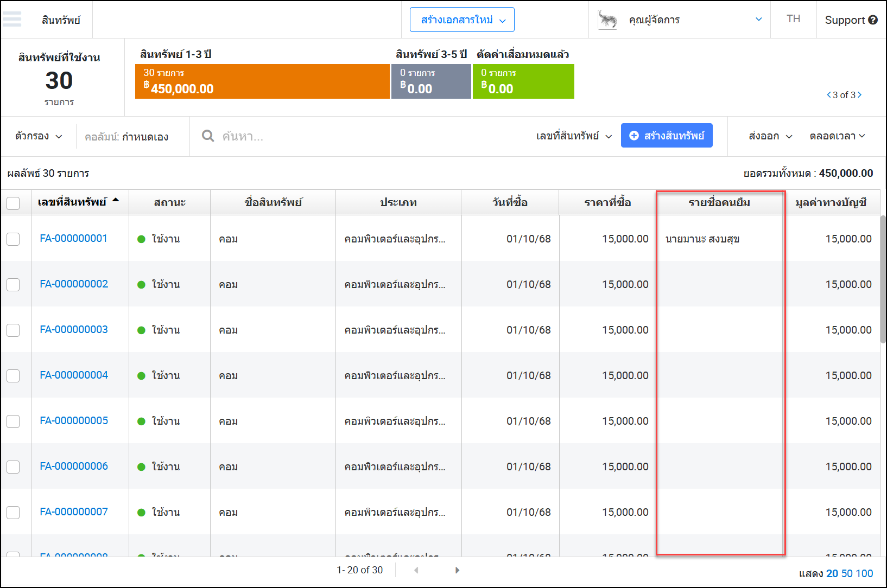Click the orange สินทรัพย์ 1-3 ปี bar
Screen dimensions: 887x588
(x=262, y=81)
